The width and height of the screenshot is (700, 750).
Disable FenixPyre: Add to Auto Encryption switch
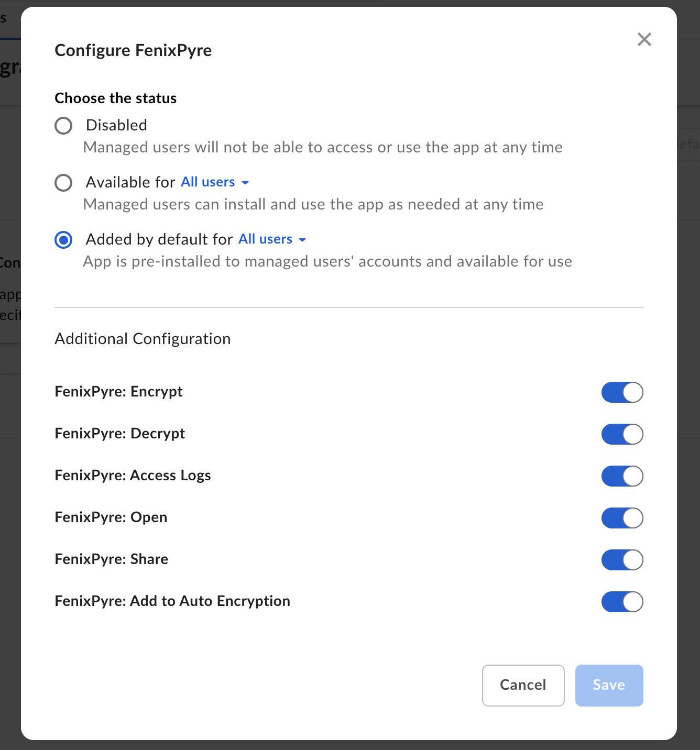(x=622, y=602)
